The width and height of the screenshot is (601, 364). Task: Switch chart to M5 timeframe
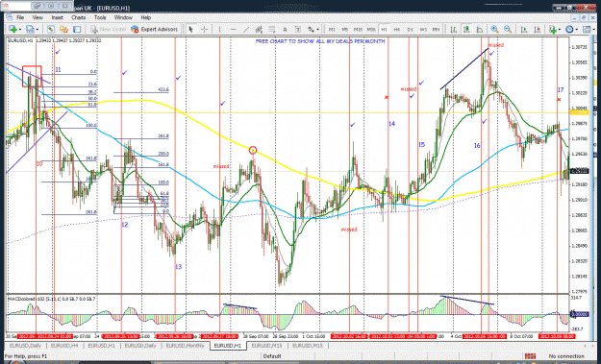345,29
